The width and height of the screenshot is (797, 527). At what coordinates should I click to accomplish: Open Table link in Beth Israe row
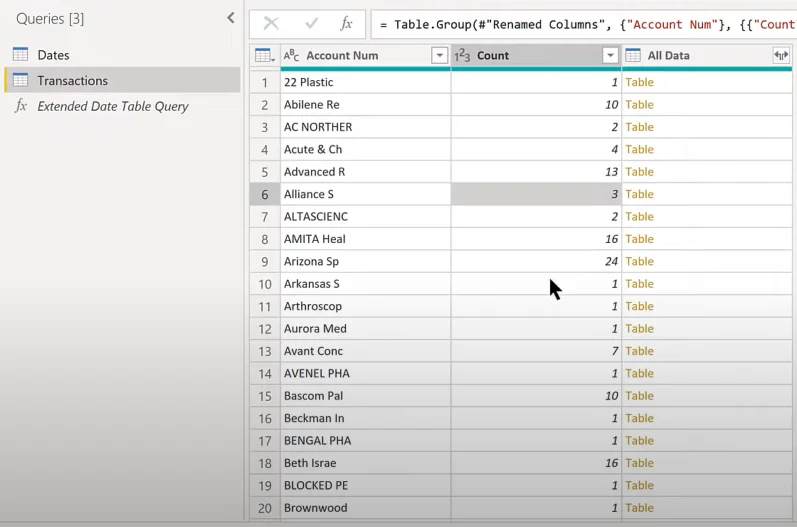coord(639,462)
